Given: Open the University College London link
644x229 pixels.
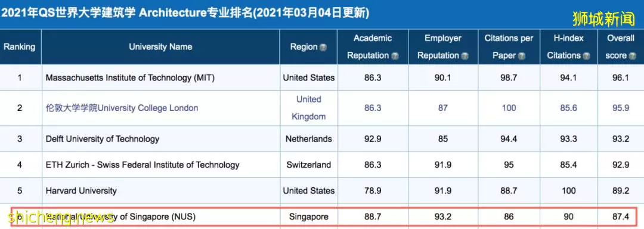Looking at the screenshot, I should (x=122, y=108).
